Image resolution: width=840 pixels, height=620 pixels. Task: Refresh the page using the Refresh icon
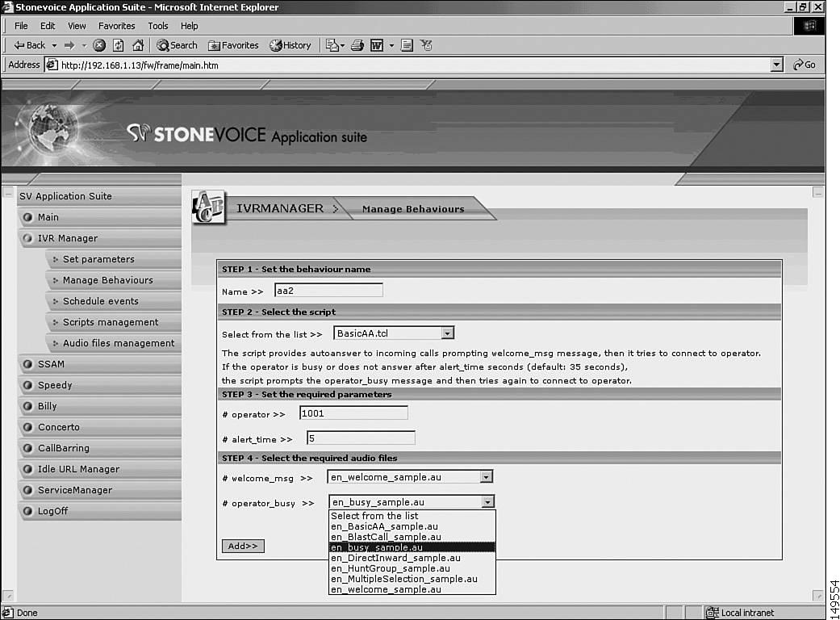[x=119, y=45]
